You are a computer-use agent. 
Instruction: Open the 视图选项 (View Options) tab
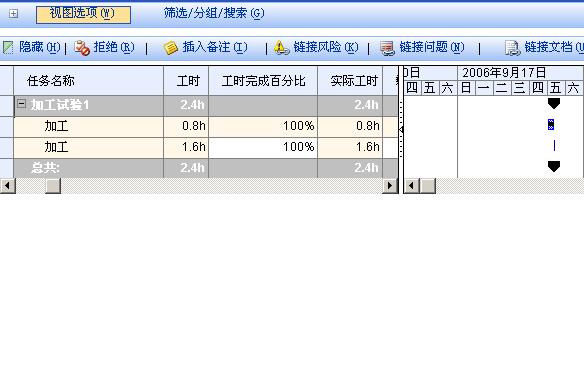83,15
